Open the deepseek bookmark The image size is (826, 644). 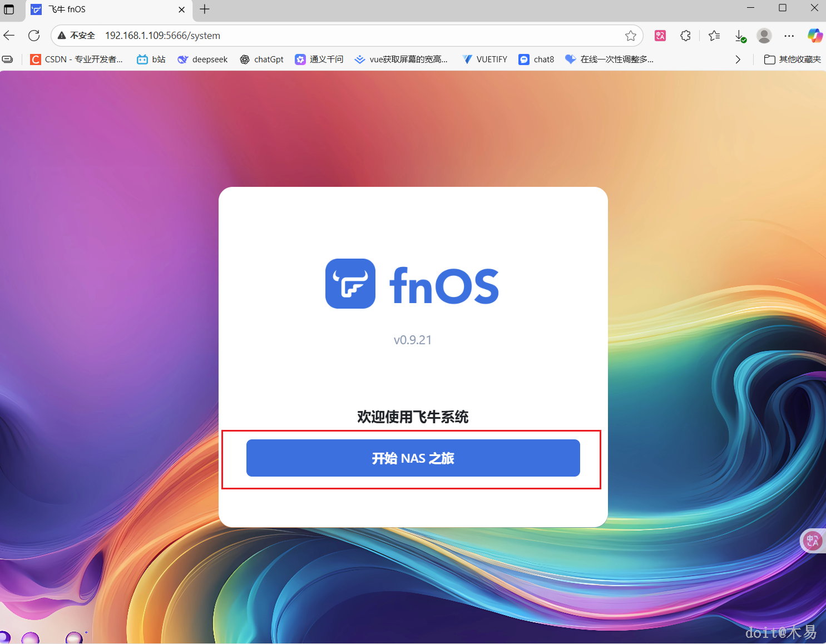coord(202,59)
